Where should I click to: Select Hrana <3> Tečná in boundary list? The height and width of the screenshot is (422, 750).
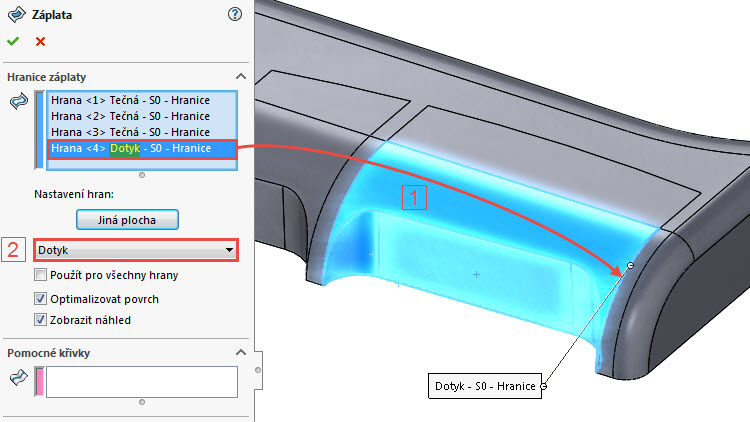(x=142, y=132)
